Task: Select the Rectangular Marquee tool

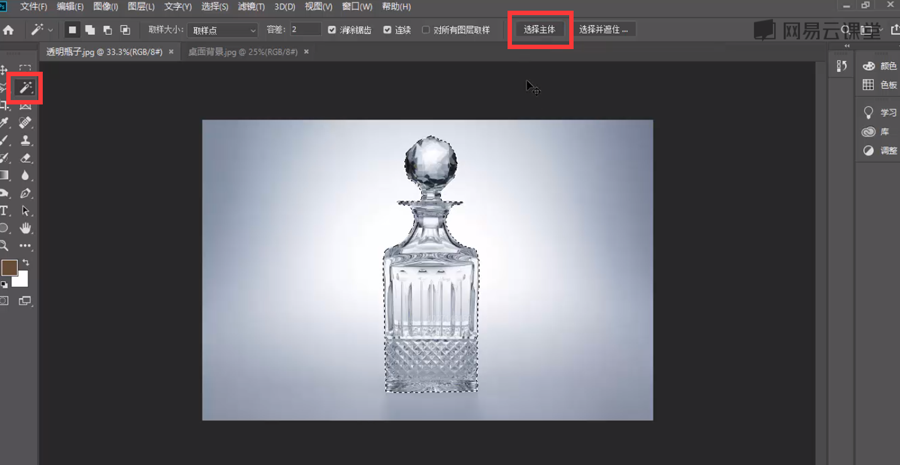Action: click(x=25, y=69)
